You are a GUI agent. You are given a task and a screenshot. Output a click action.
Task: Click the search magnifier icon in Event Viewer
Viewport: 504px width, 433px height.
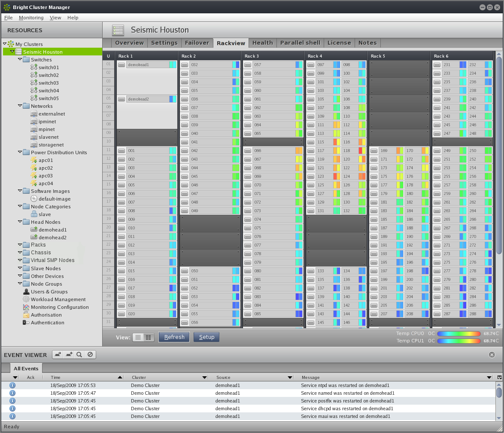tap(79, 354)
